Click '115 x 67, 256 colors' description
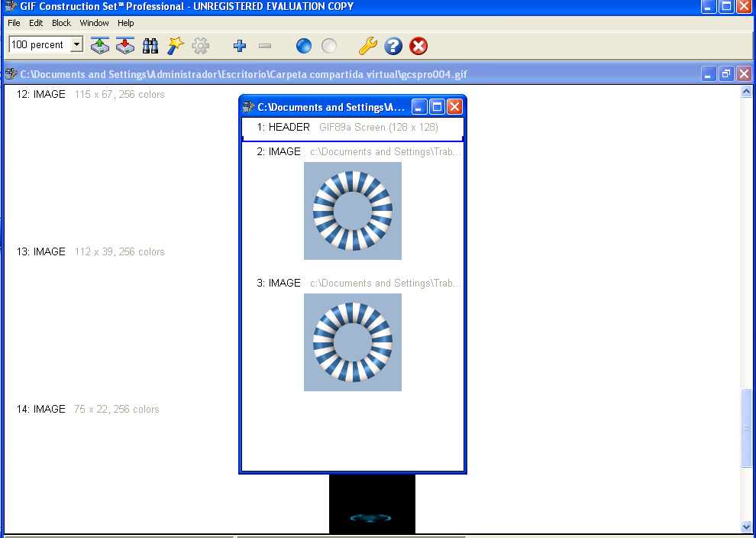756x538 pixels. (120, 94)
